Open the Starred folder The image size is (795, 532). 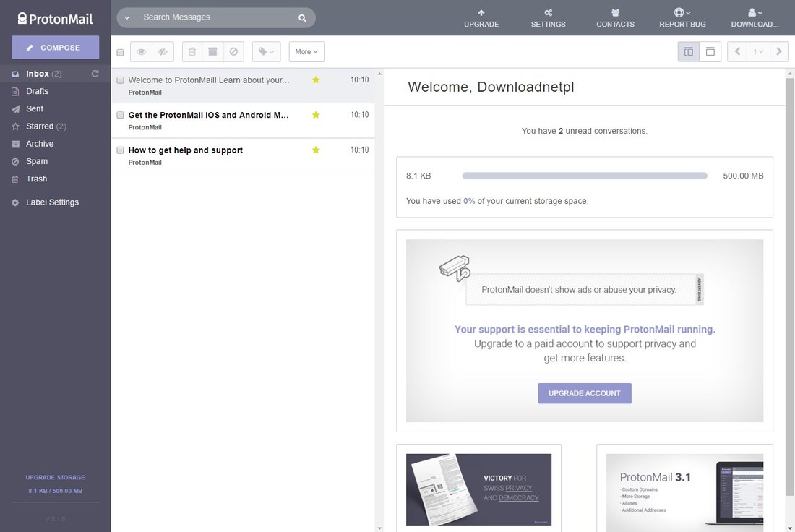click(55, 126)
